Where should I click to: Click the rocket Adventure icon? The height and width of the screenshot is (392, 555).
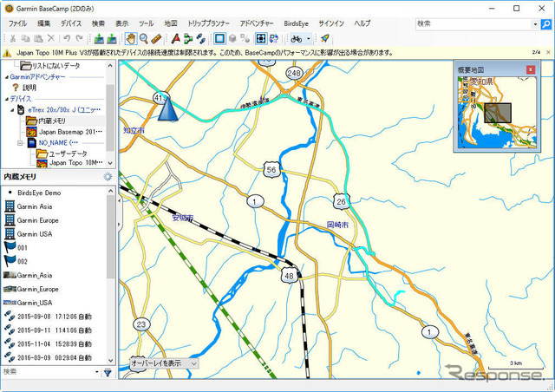click(324, 38)
